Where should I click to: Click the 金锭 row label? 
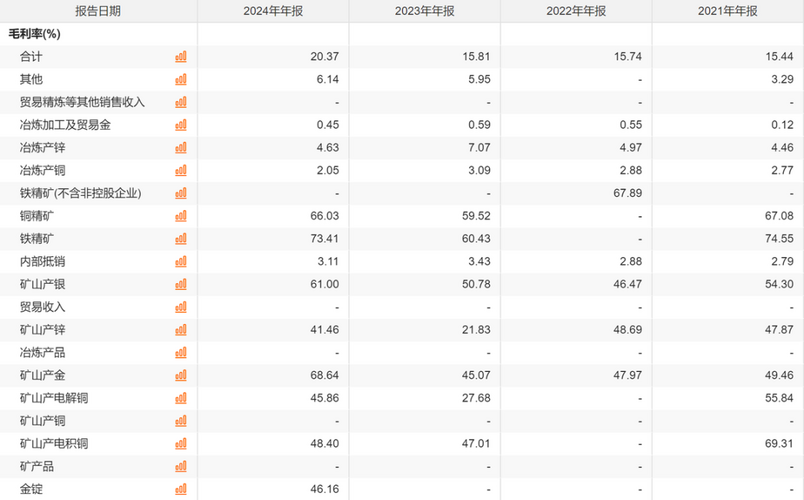click(31, 489)
